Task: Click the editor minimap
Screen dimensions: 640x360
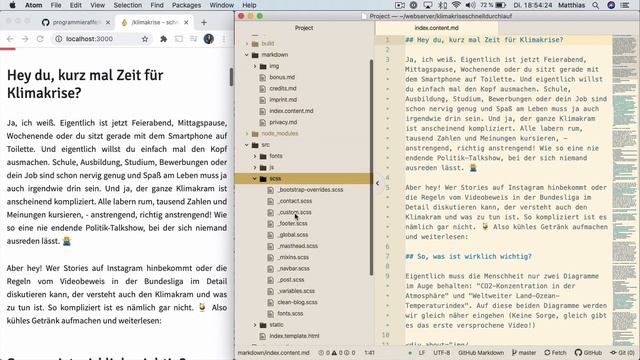Action: [x=624, y=190]
